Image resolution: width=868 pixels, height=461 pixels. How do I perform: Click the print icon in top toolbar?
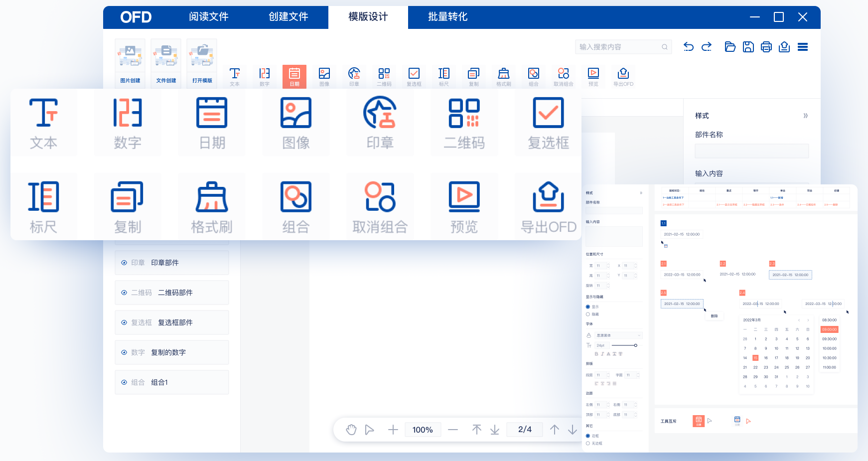(766, 47)
